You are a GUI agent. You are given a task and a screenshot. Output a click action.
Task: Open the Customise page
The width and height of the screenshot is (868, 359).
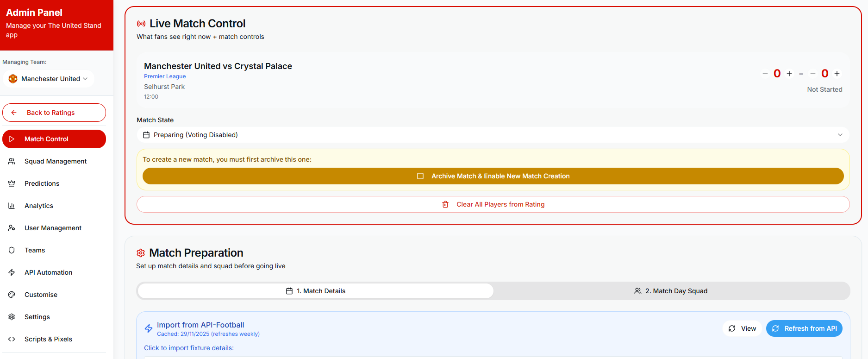[54, 295]
